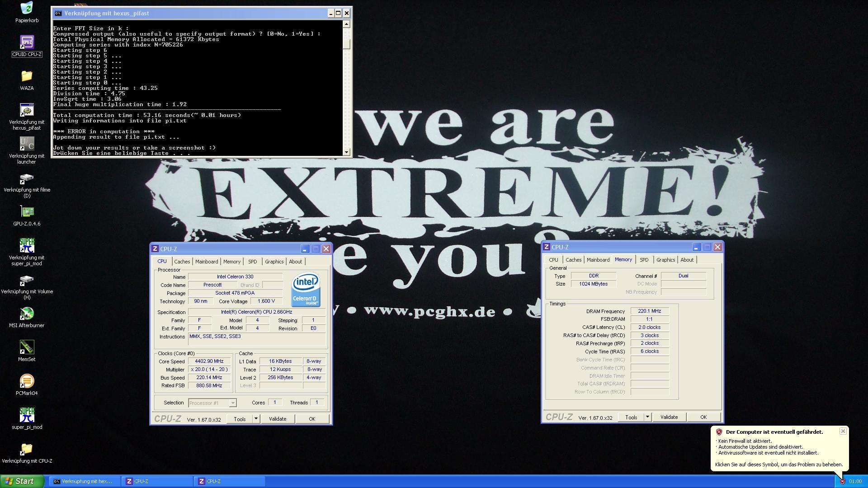Select the GPU-Z.0.4.6 desktop icon
This screenshot has height=488, width=868.
(27, 212)
